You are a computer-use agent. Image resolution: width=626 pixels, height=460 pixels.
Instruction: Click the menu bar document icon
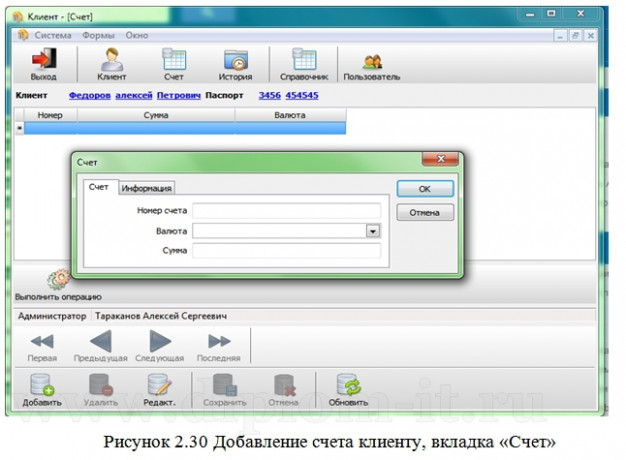point(23,35)
